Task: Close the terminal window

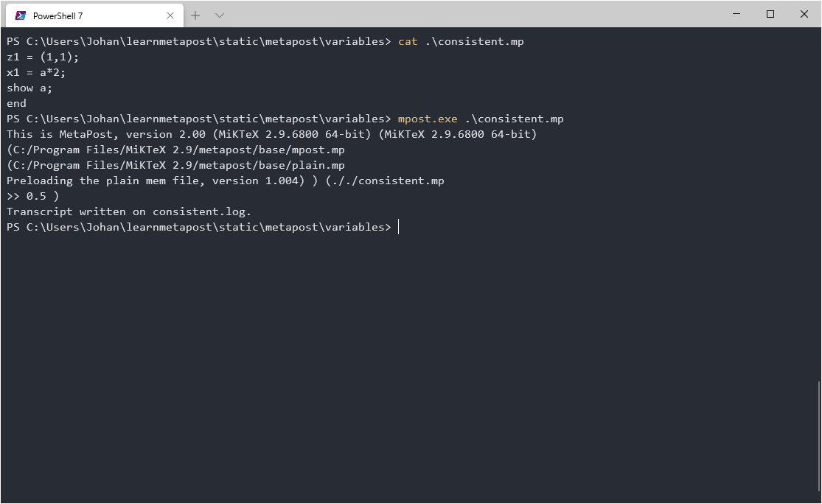Action: [x=804, y=14]
